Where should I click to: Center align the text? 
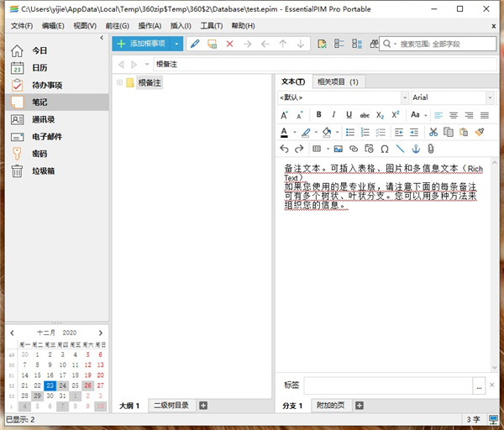(454, 115)
